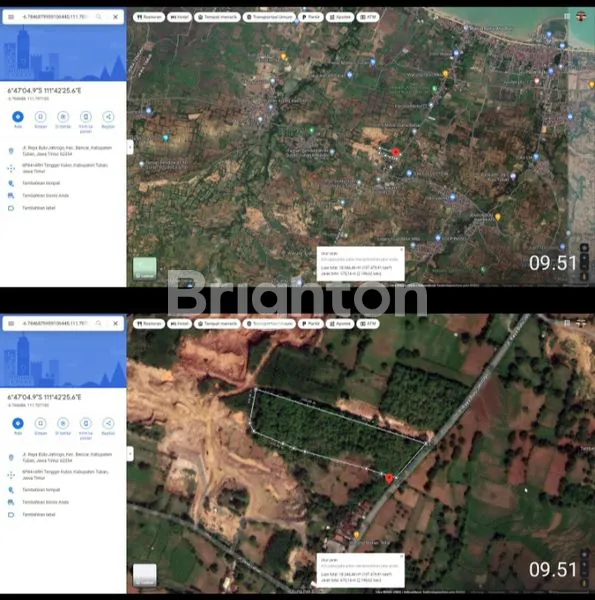Viewport: 595px width, 600px height.
Task: Click Pegman street view icon in wide-area view
Action: point(584,276)
